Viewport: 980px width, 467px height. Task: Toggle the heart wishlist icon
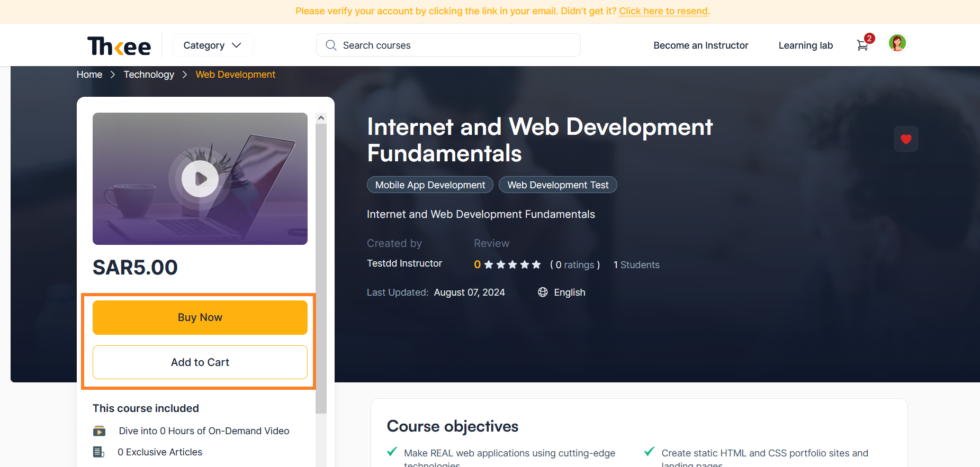pyautogui.click(x=906, y=139)
